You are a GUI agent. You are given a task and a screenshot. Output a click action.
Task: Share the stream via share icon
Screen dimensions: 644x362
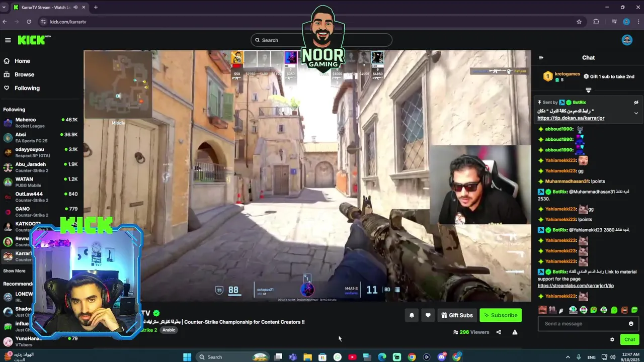499,332
